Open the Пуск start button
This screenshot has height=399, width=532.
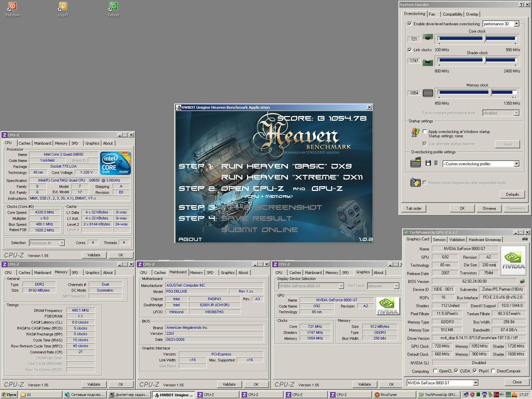[9, 395]
